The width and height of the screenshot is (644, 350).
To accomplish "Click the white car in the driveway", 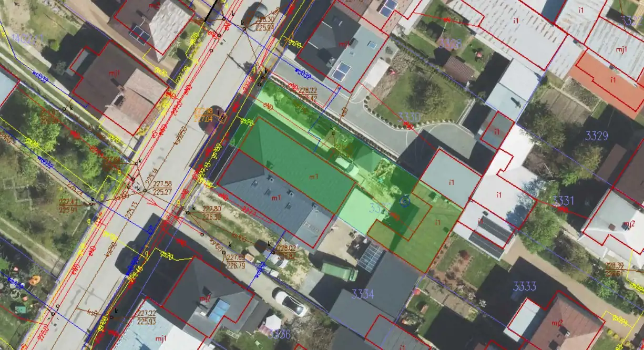I will [x=291, y=303].
